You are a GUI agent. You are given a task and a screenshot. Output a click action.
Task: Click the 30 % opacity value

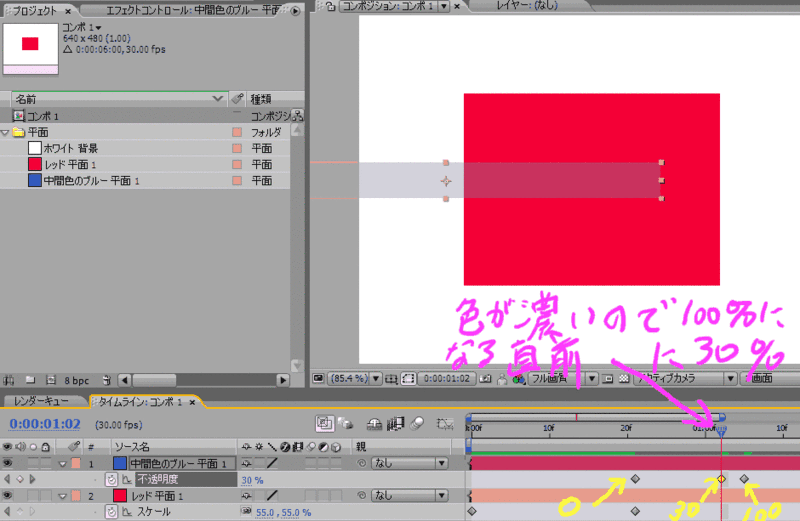coord(252,480)
